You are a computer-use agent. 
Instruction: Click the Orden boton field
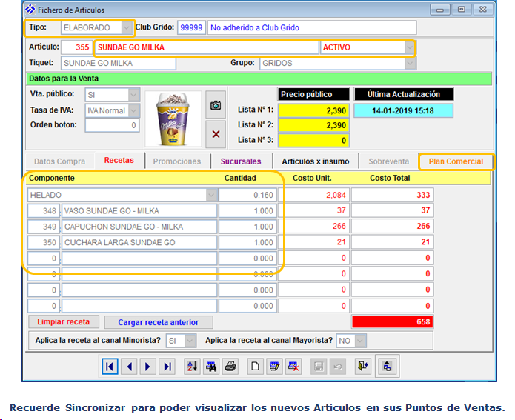point(112,125)
